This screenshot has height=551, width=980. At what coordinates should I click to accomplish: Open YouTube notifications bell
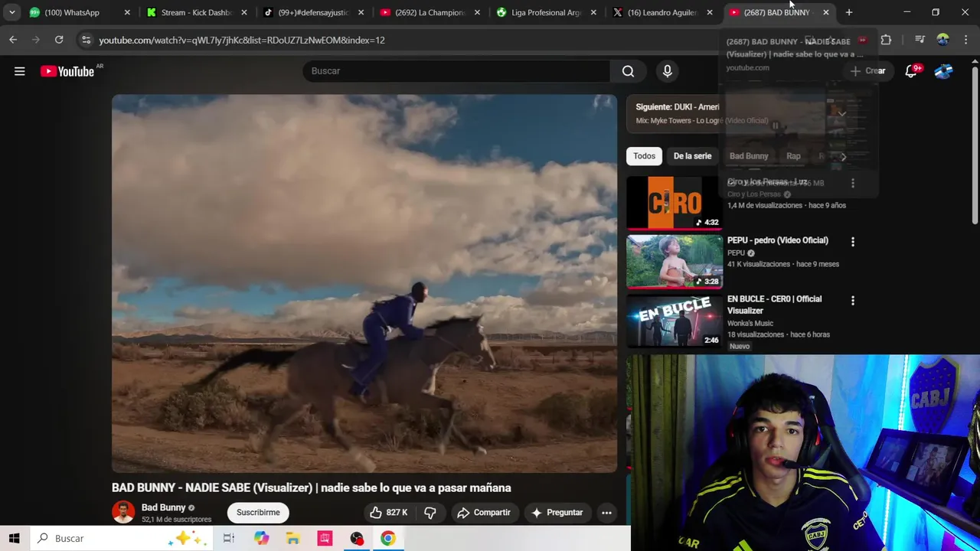coord(911,71)
